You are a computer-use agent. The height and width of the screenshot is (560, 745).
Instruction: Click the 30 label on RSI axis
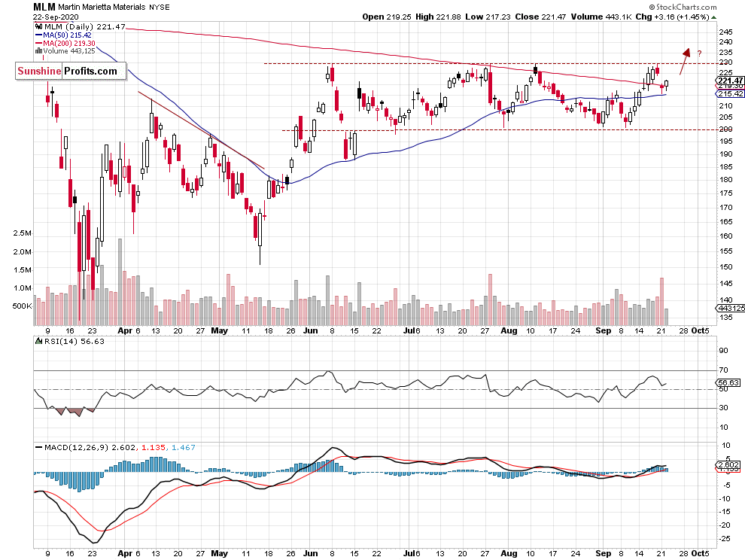pyautogui.click(x=724, y=408)
